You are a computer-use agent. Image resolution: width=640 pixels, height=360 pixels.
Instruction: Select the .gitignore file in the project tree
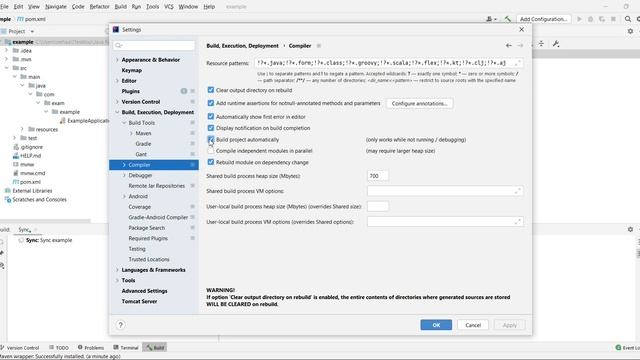[28, 147]
